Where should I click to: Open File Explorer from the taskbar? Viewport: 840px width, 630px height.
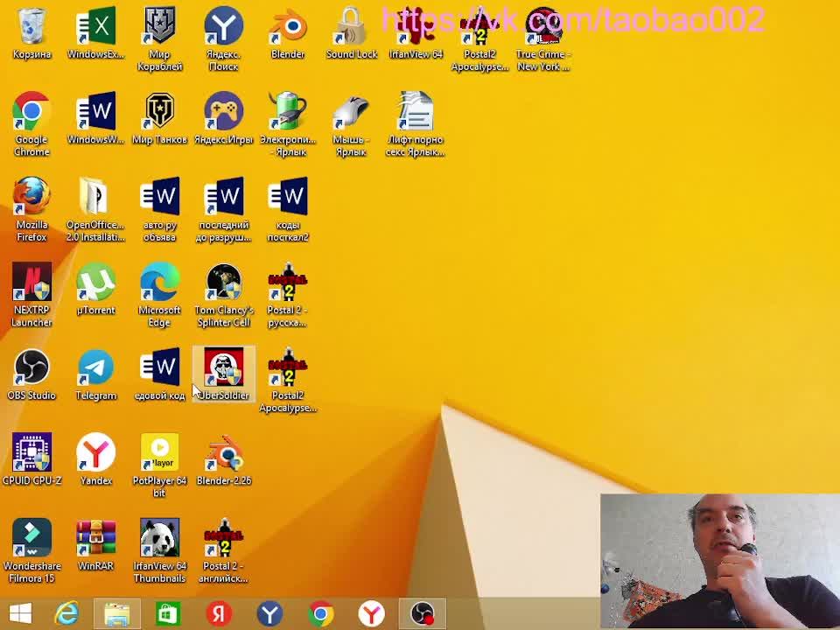(116, 613)
